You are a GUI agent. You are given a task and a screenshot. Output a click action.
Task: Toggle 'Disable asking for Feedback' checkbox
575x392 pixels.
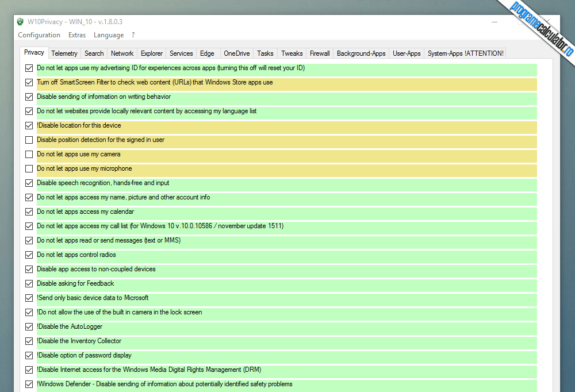29,284
